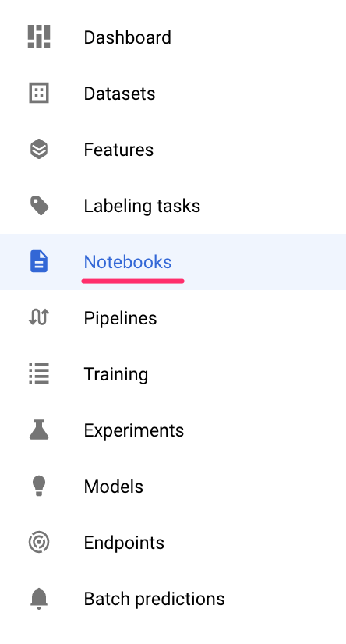Open the Training page
The width and height of the screenshot is (346, 644).
point(173,373)
